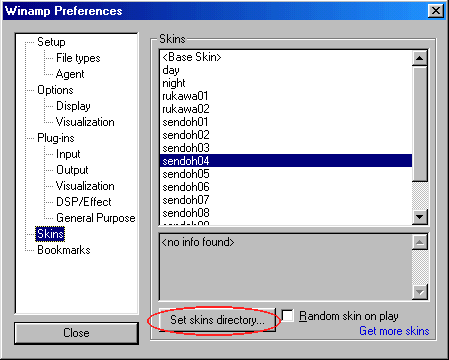Click the skins list scrollbar thumb

coord(420,124)
